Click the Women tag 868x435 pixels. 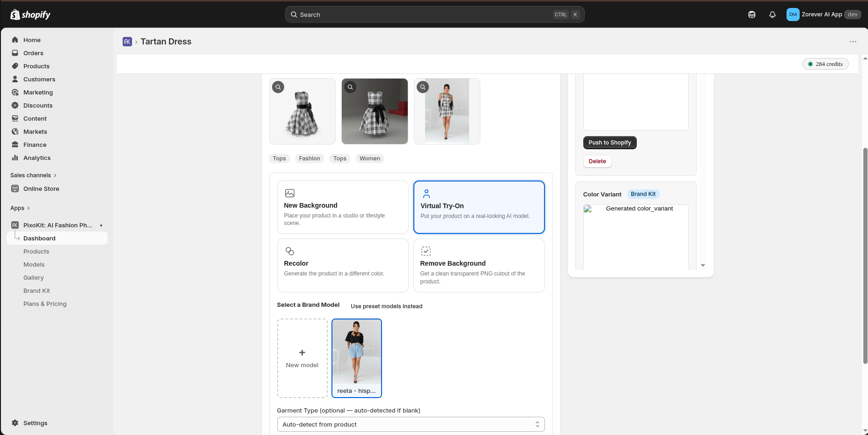(369, 159)
